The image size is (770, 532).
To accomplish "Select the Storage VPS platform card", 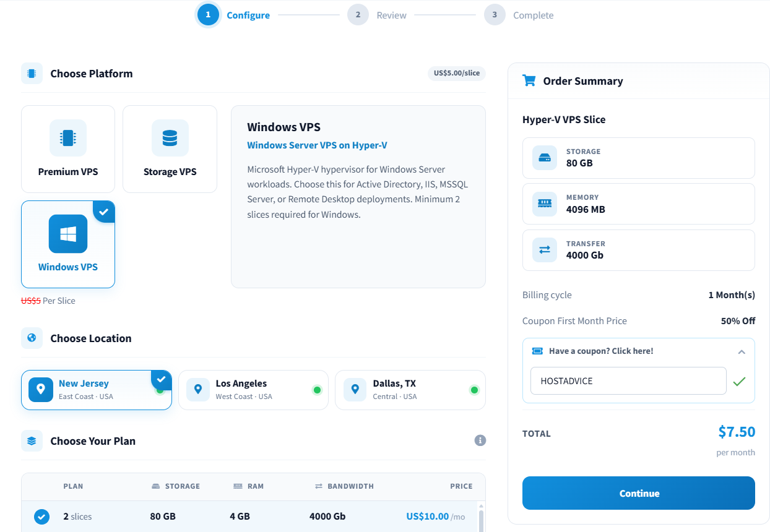I will tap(170, 149).
